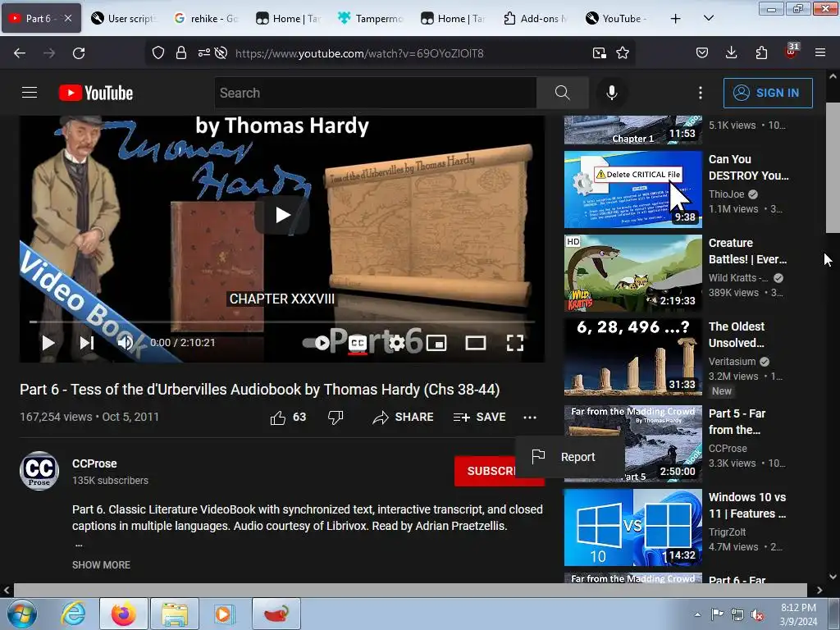Start voice search with the microphone
840x630 pixels.
point(611,93)
